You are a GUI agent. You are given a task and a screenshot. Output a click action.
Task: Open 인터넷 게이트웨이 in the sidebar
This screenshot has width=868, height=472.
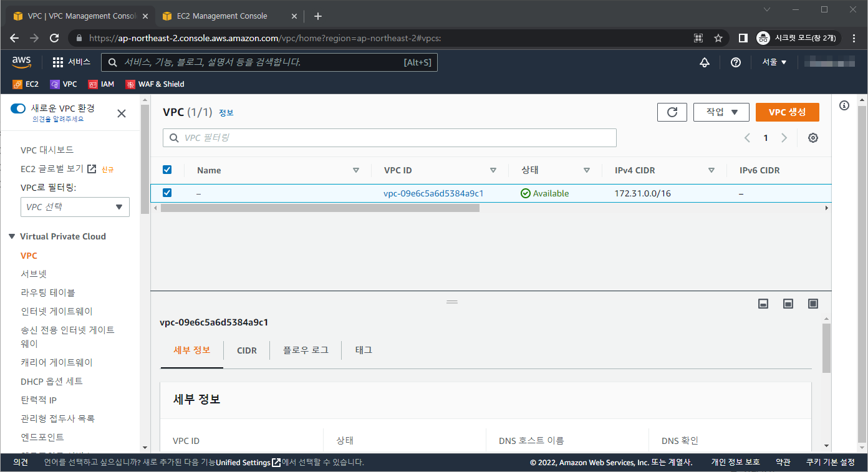(57, 311)
